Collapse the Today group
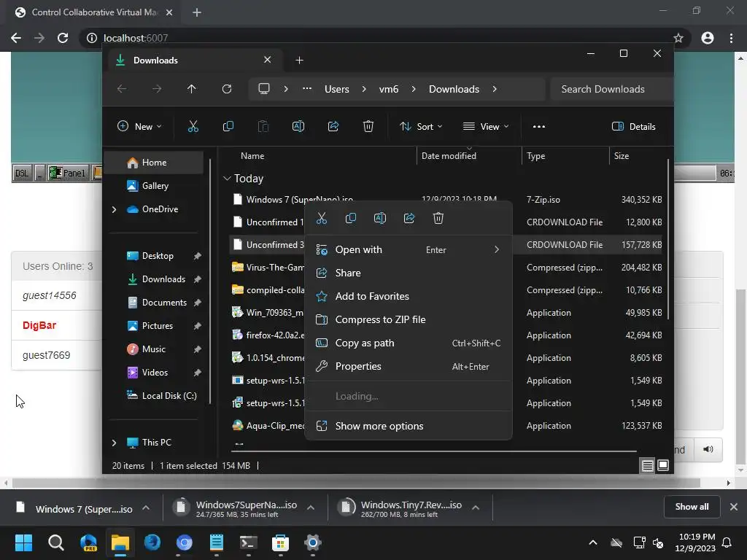 point(227,179)
